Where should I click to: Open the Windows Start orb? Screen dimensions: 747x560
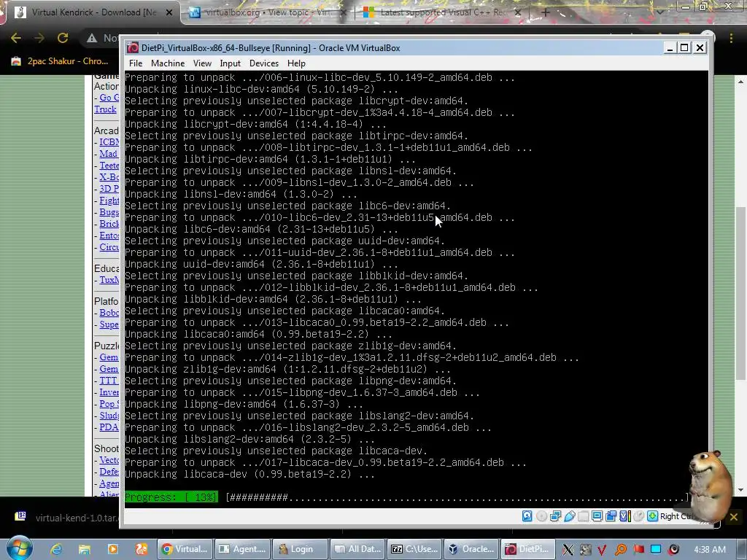(x=19, y=549)
